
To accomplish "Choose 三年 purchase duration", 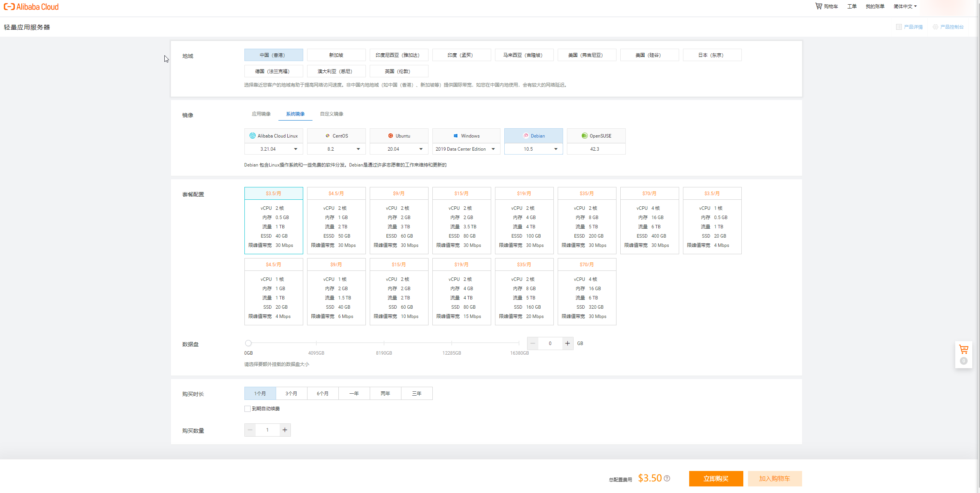I will [x=417, y=393].
